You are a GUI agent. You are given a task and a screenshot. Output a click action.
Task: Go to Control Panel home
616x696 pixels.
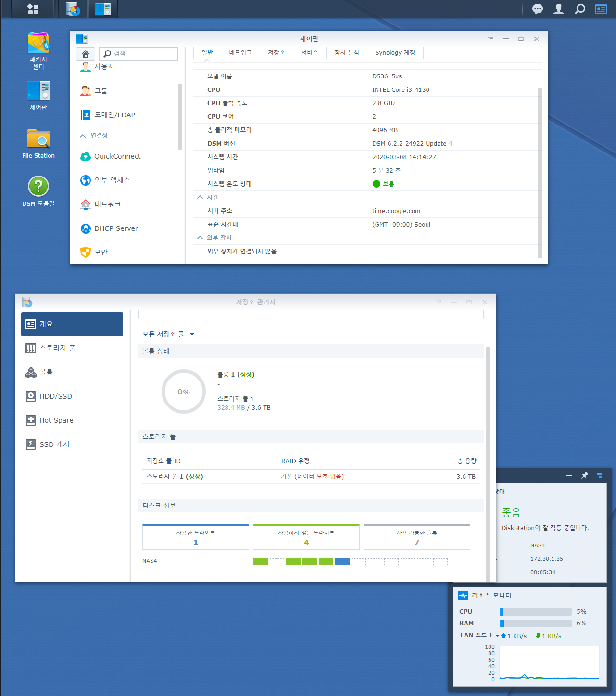click(x=86, y=54)
